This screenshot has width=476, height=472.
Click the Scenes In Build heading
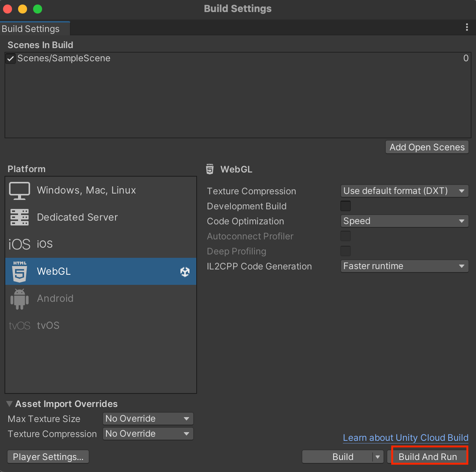[x=40, y=45]
